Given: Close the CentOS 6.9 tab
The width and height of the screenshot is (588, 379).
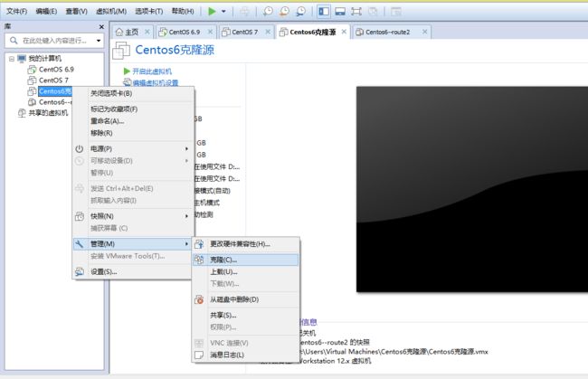Looking at the screenshot, I should [211, 32].
